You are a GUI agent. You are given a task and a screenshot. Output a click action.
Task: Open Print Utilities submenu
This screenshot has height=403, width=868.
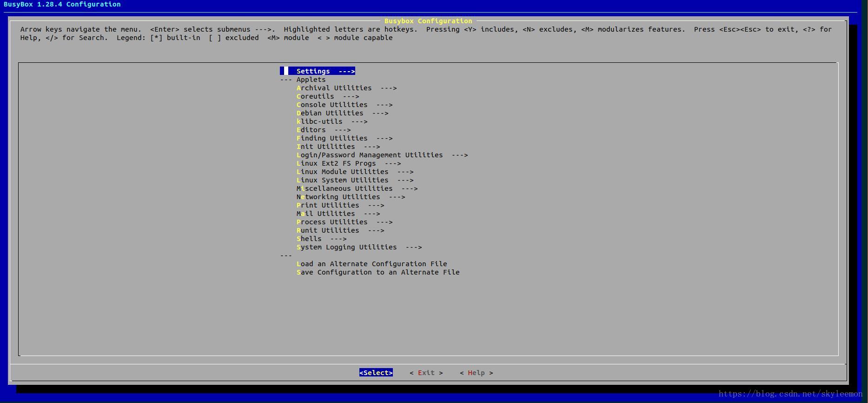(x=340, y=205)
